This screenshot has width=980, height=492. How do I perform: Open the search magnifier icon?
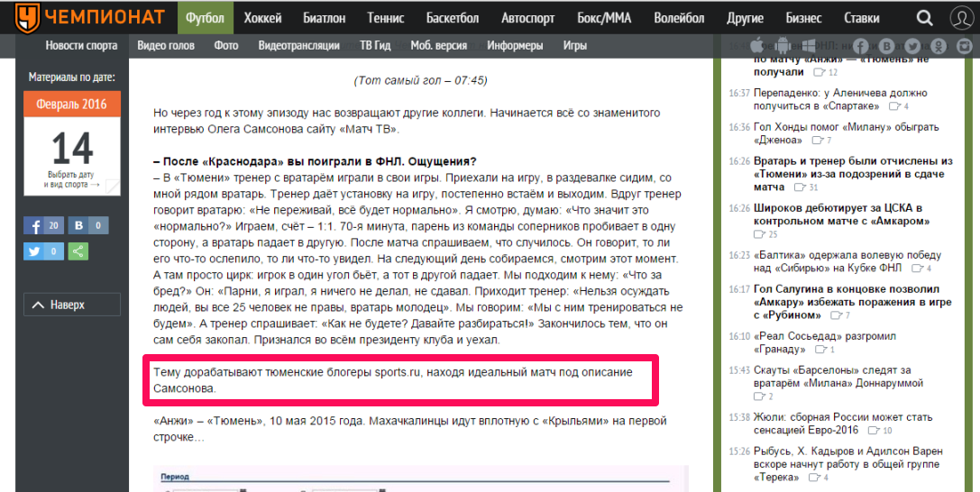click(x=924, y=18)
